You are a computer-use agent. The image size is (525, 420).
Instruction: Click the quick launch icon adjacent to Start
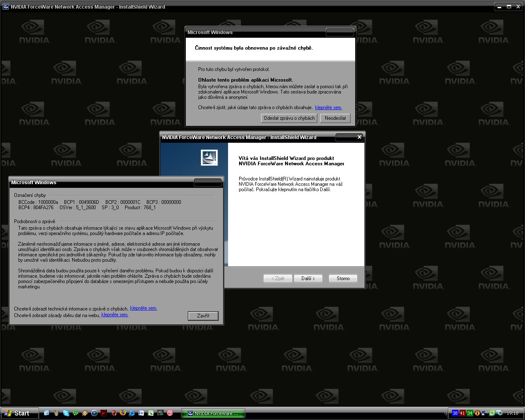point(47,413)
